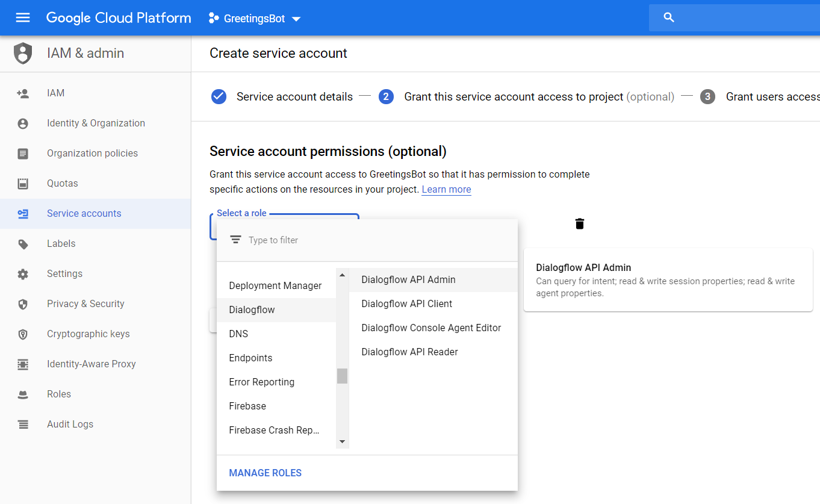Click the Settings gear icon
The image size is (820, 504).
pos(23,274)
